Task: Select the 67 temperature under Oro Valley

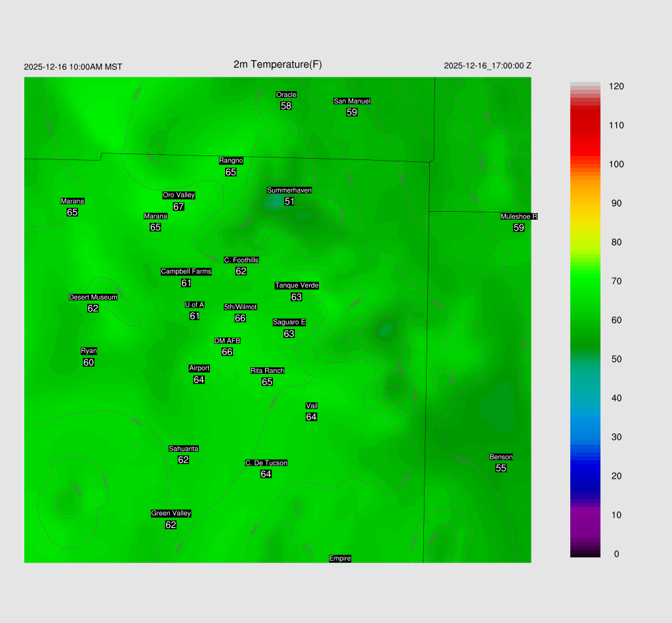Action: coord(178,206)
